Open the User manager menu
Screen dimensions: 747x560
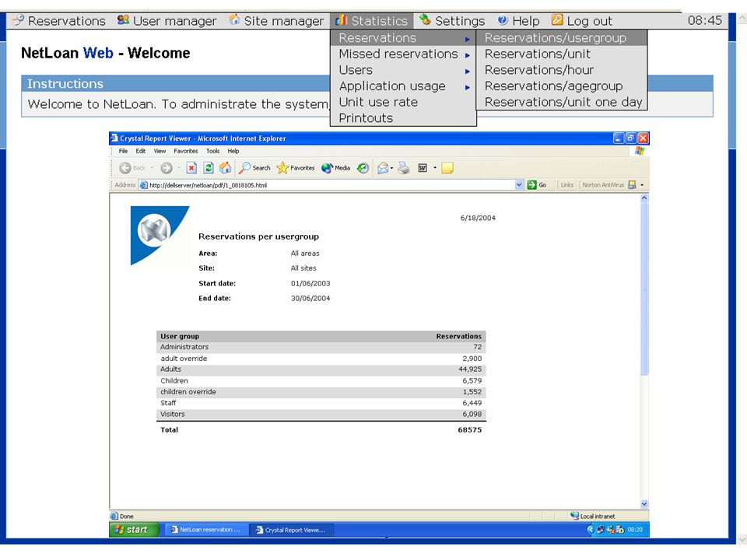click(167, 21)
